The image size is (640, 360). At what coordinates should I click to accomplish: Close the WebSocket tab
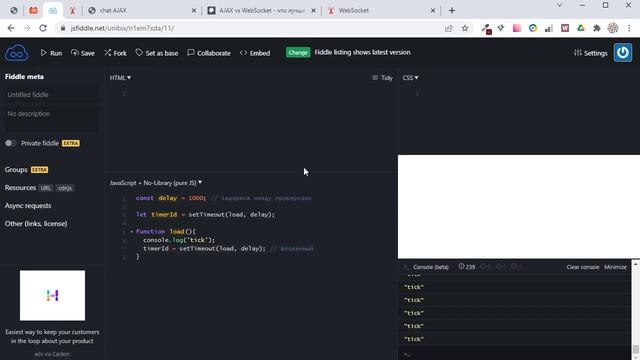[x=433, y=11]
